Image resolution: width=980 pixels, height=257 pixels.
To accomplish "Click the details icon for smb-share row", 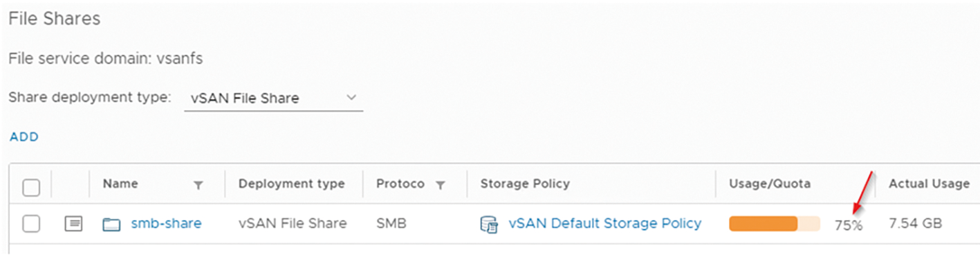I will click(73, 224).
